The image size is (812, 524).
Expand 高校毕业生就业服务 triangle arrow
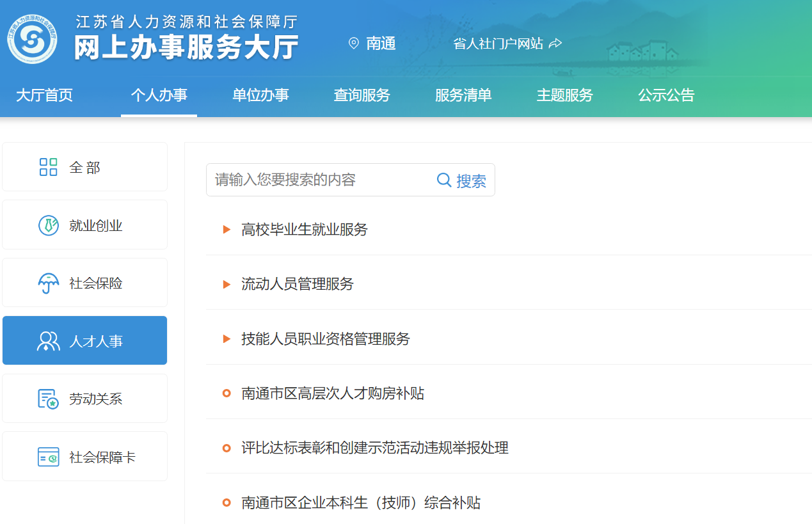tap(227, 230)
